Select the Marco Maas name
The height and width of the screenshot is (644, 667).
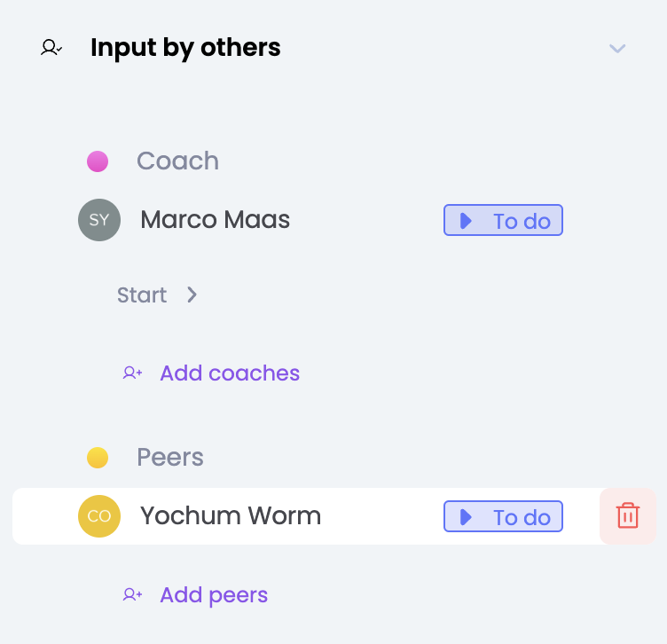point(215,220)
